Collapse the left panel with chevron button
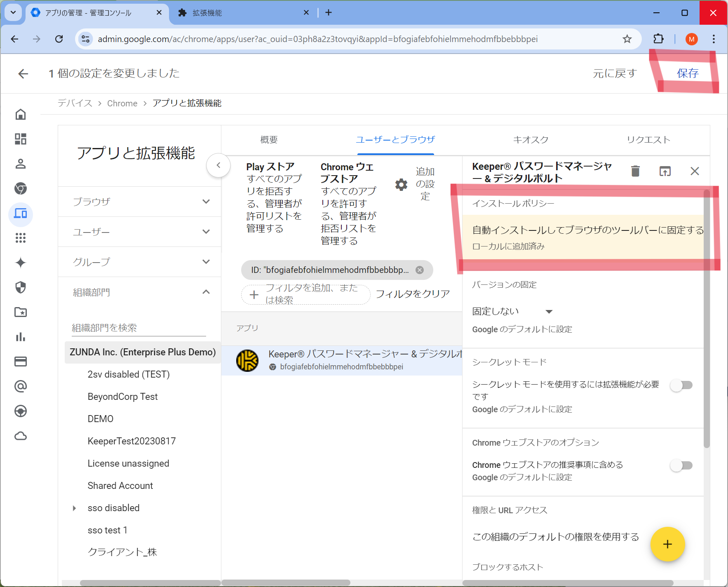 pyautogui.click(x=218, y=165)
